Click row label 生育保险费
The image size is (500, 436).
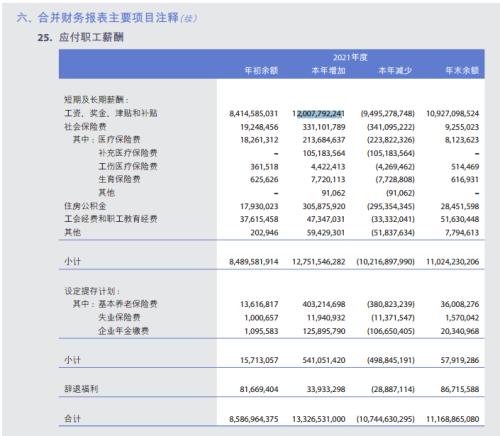tap(119, 179)
